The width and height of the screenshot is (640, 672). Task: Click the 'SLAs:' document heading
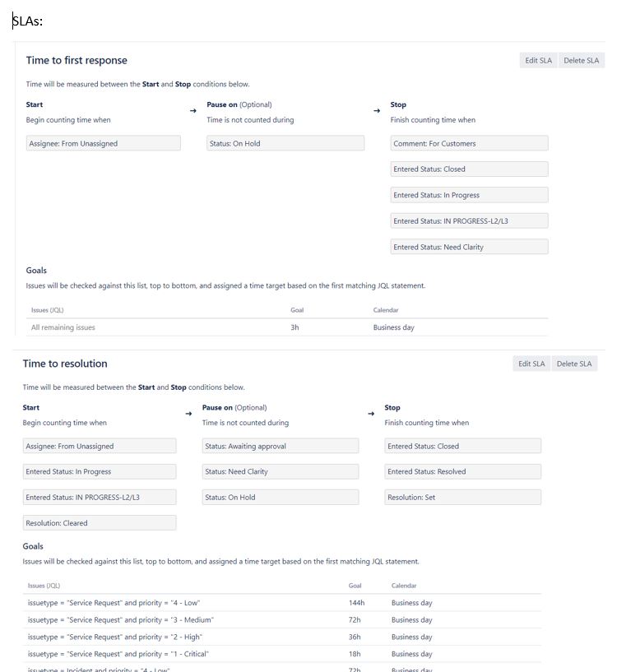[27, 21]
